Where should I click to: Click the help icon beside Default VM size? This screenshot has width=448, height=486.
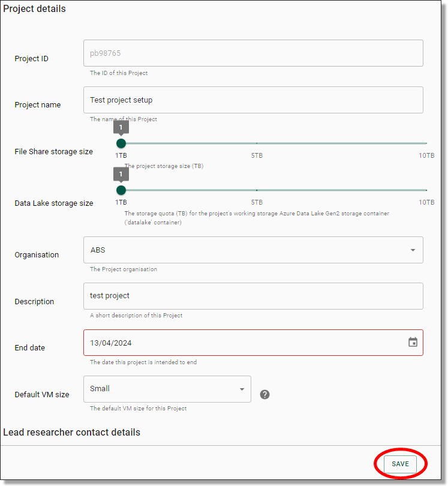tap(264, 395)
